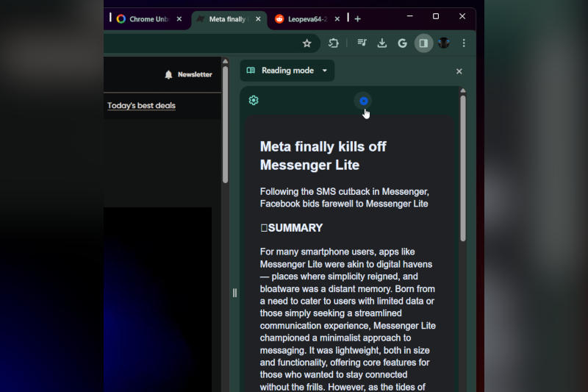Bookmark this page with the star icon
The width and height of the screenshot is (588, 392).
point(307,43)
